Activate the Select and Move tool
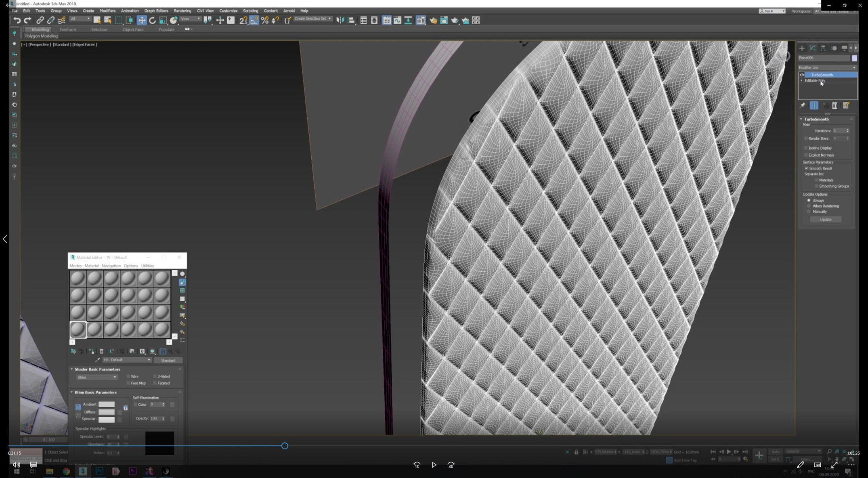Image resolution: width=868 pixels, height=478 pixels. [142, 20]
